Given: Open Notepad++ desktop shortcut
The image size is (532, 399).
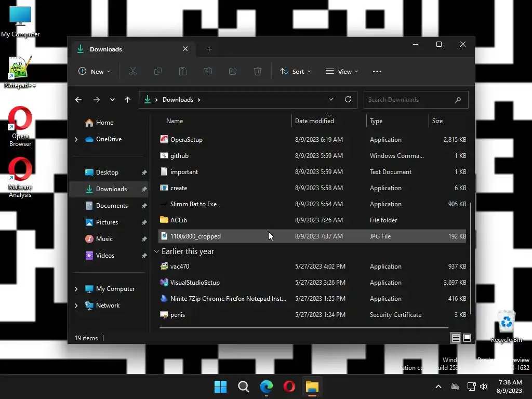Looking at the screenshot, I should point(20,72).
